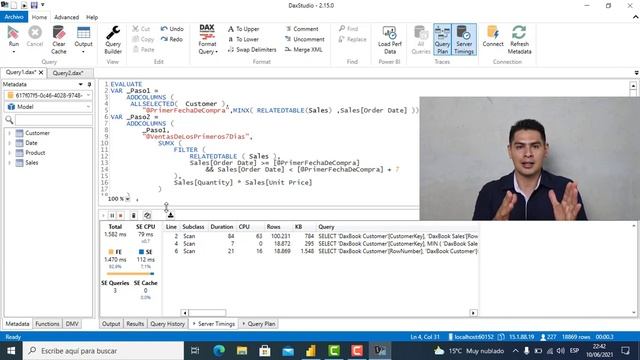The height and width of the screenshot is (360, 640).
Task: Click Undo in the Edit group
Action: pyautogui.click(x=172, y=29)
